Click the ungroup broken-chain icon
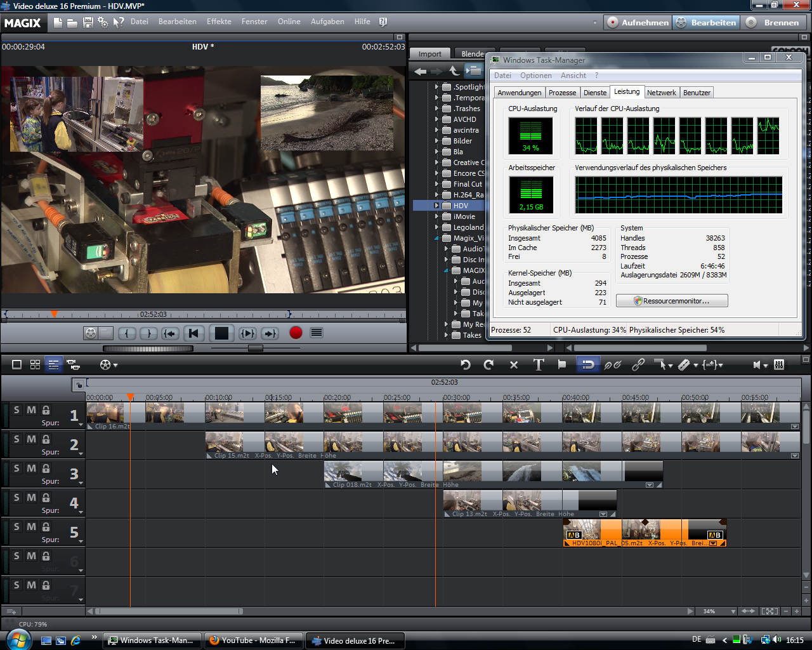The height and width of the screenshot is (650, 812). [x=613, y=364]
